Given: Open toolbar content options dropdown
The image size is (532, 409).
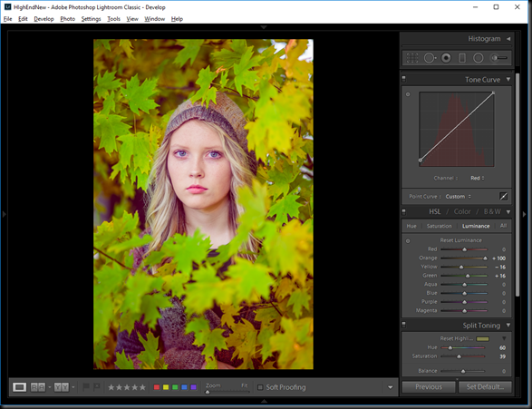Looking at the screenshot, I should (391, 387).
